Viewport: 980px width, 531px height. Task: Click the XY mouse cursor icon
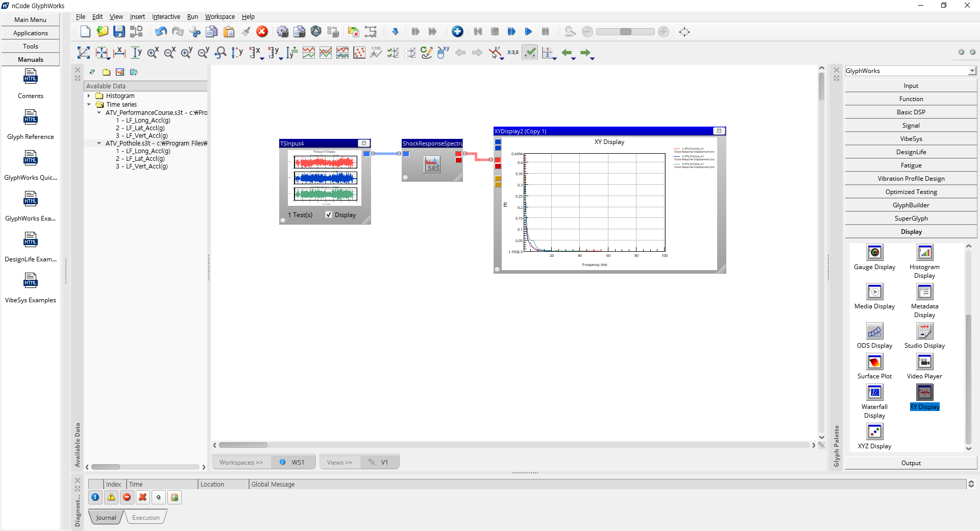coord(443,53)
